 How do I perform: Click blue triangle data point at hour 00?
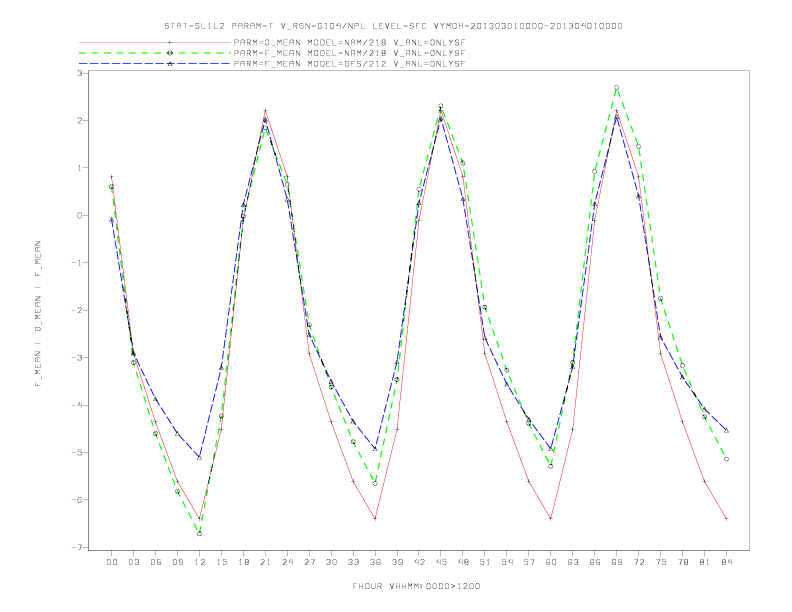[112, 220]
